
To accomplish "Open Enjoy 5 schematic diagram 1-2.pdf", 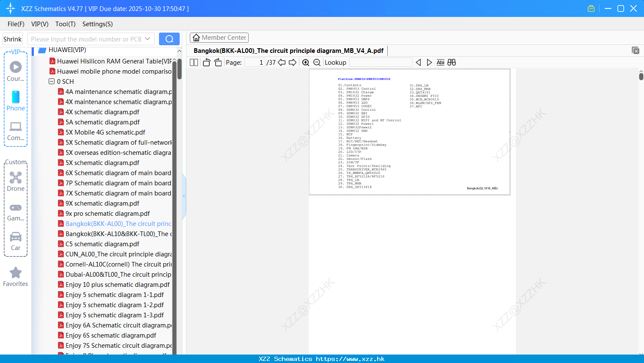I will pyautogui.click(x=115, y=305).
